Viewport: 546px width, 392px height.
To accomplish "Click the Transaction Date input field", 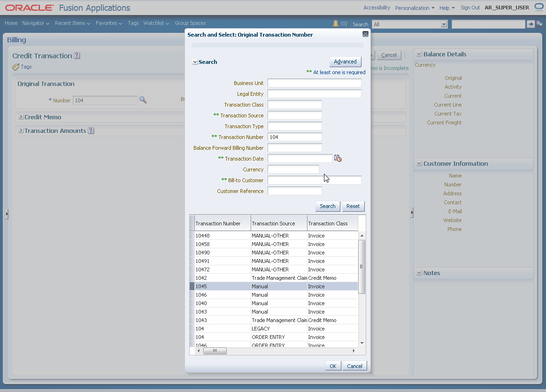I will [x=300, y=158].
